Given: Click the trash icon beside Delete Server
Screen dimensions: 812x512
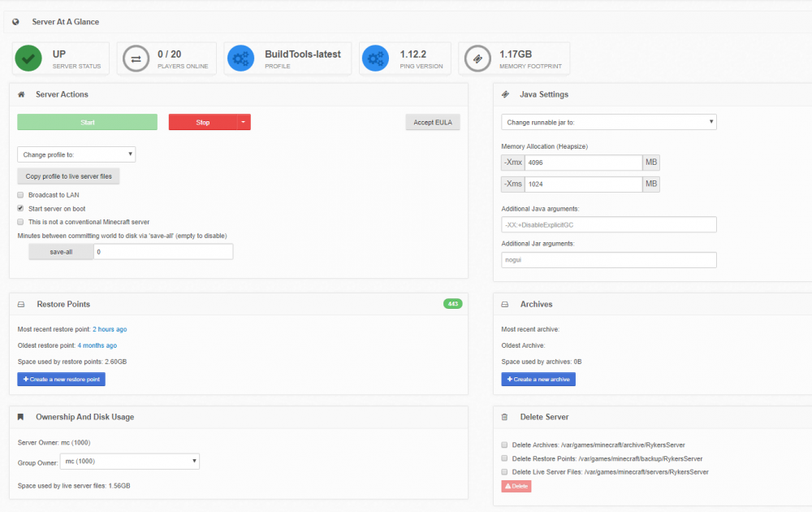Looking at the screenshot, I should point(505,417).
